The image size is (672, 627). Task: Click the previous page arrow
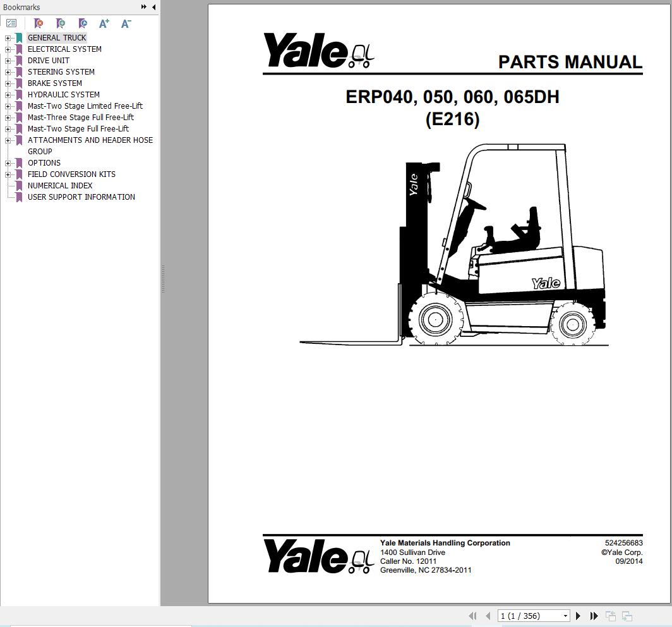(487, 615)
